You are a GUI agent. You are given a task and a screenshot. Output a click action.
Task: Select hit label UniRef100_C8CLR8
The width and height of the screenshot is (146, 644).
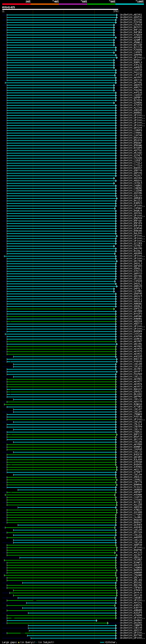click(131, 364)
